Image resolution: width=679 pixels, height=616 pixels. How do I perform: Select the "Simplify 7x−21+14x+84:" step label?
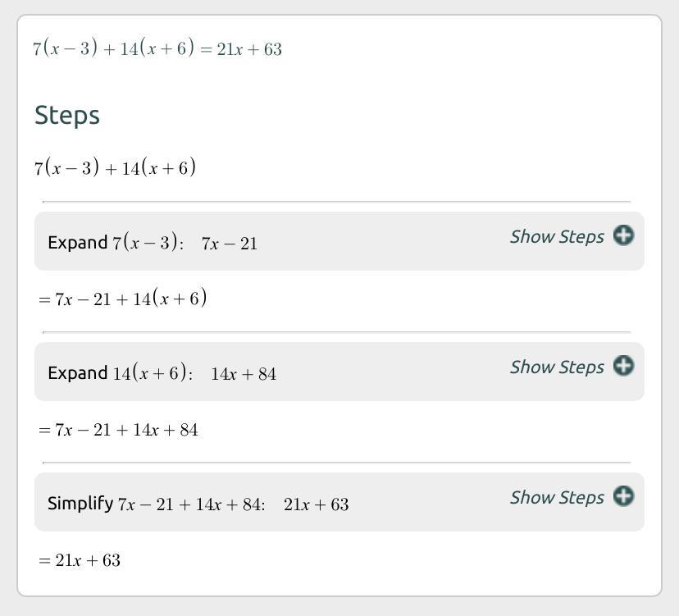(156, 504)
